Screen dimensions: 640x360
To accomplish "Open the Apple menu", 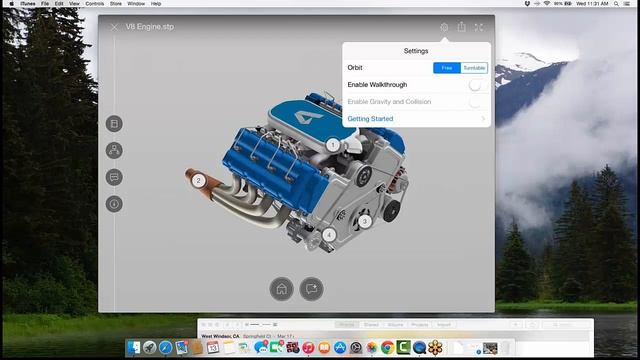I will tap(11, 4).
